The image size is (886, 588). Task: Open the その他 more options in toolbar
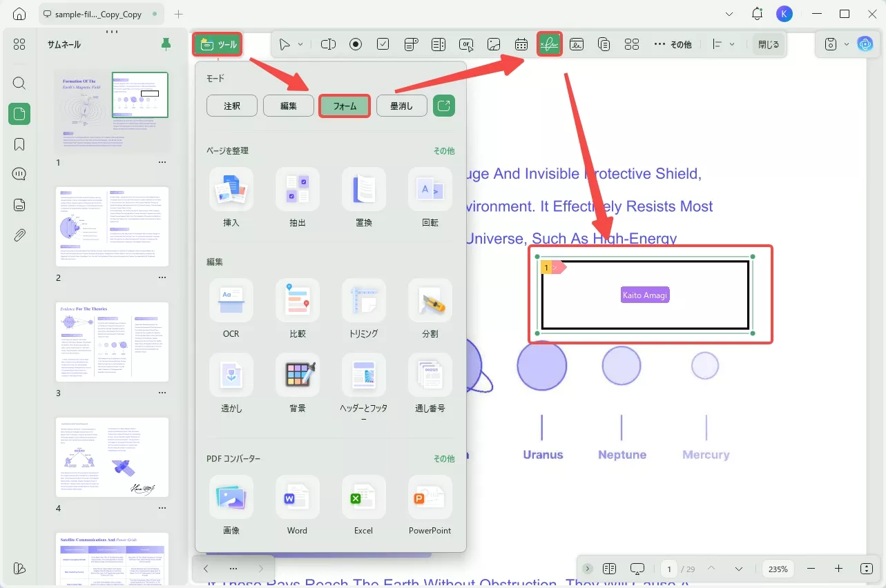pos(673,44)
